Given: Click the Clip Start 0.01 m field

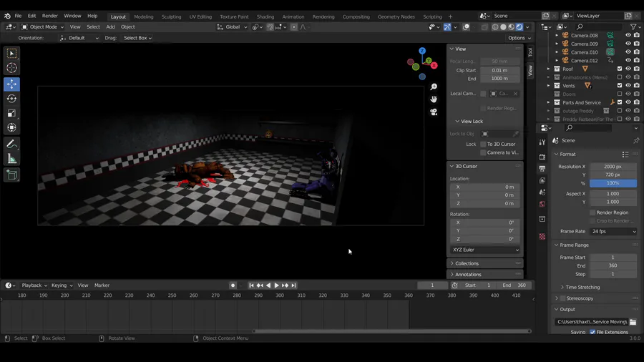Looking at the screenshot, I should coord(500,70).
